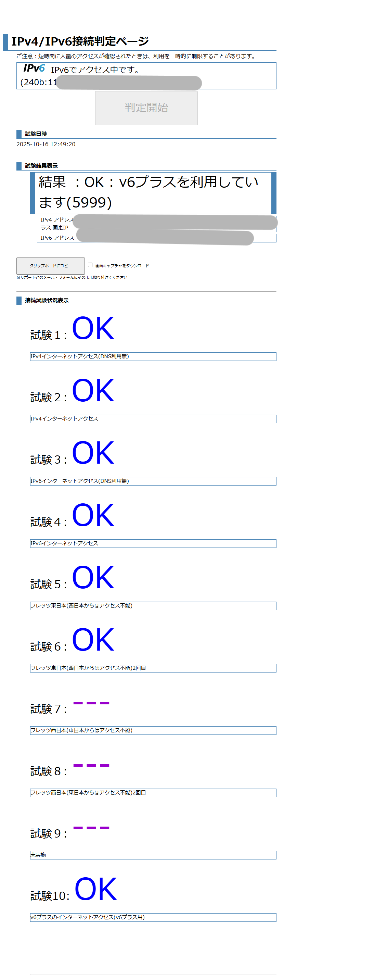Select the test date 2025-10-16 12:49:20
The width and height of the screenshot is (374, 980).
click(46, 144)
